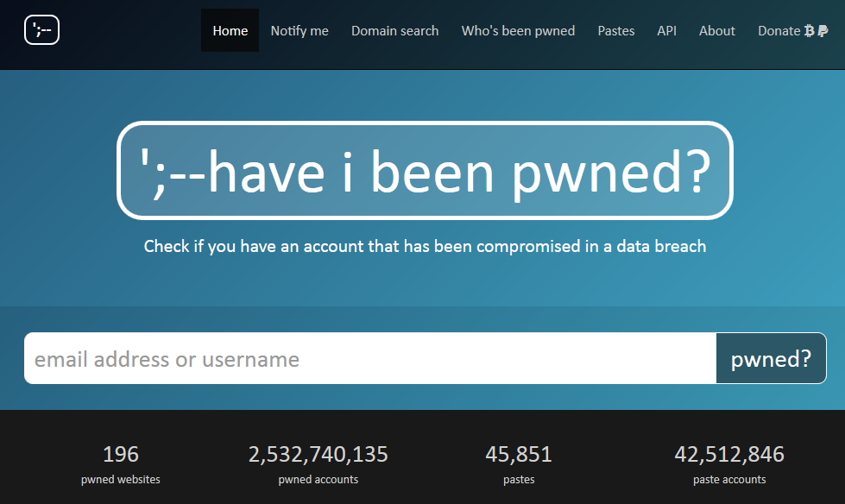Focus the email address or username field
The height and width of the screenshot is (504, 845).
[370, 358]
